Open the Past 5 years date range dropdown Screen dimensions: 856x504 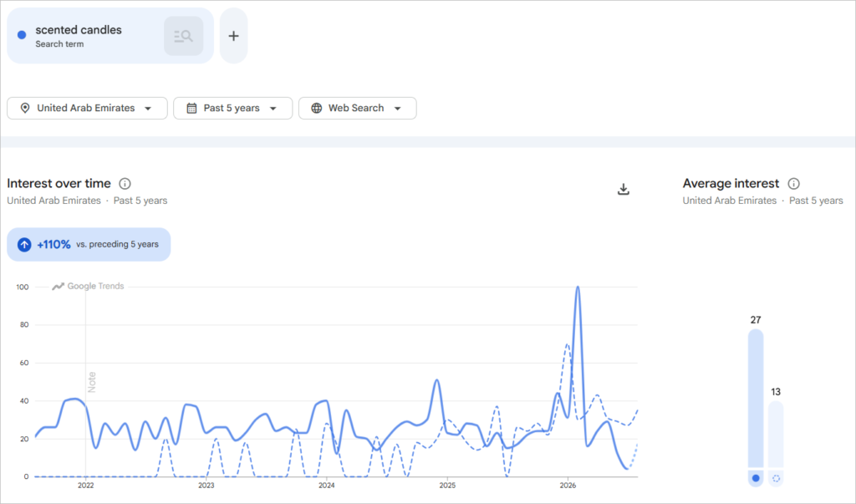tap(232, 108)
